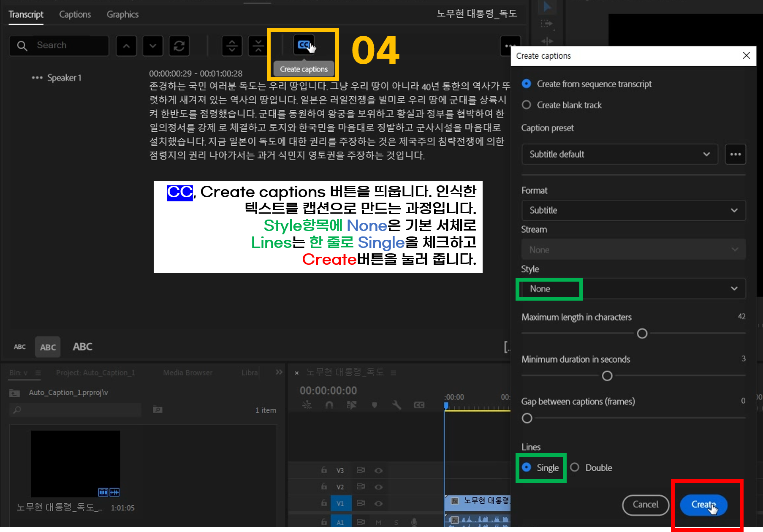Image resolution: width=763 pixels, height=532 pixels.
Task: Open Speaker 1 options dots
Action: click(x=37, y=78)
